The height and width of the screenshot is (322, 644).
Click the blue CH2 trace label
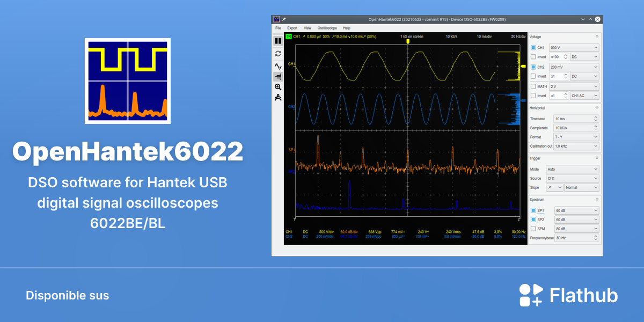(x=291, y=107)
